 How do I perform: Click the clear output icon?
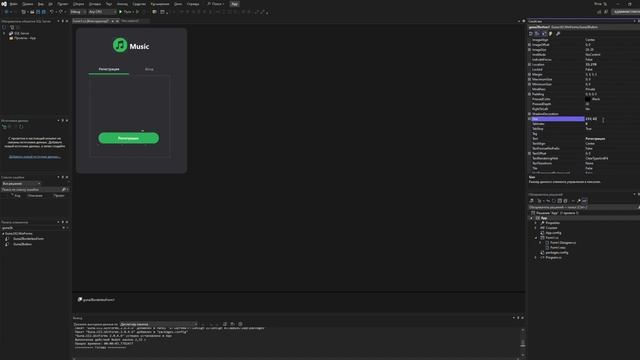[225, 324]
